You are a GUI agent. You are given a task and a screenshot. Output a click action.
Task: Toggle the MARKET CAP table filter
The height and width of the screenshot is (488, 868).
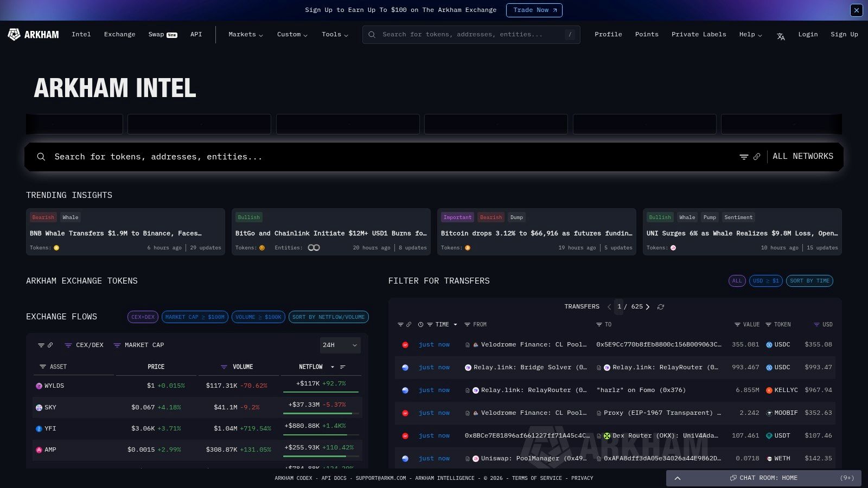(138, 345)
